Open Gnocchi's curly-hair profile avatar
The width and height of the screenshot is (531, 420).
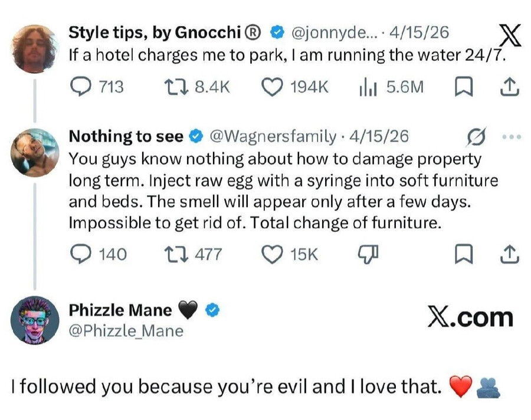click(x=35, y=48)
